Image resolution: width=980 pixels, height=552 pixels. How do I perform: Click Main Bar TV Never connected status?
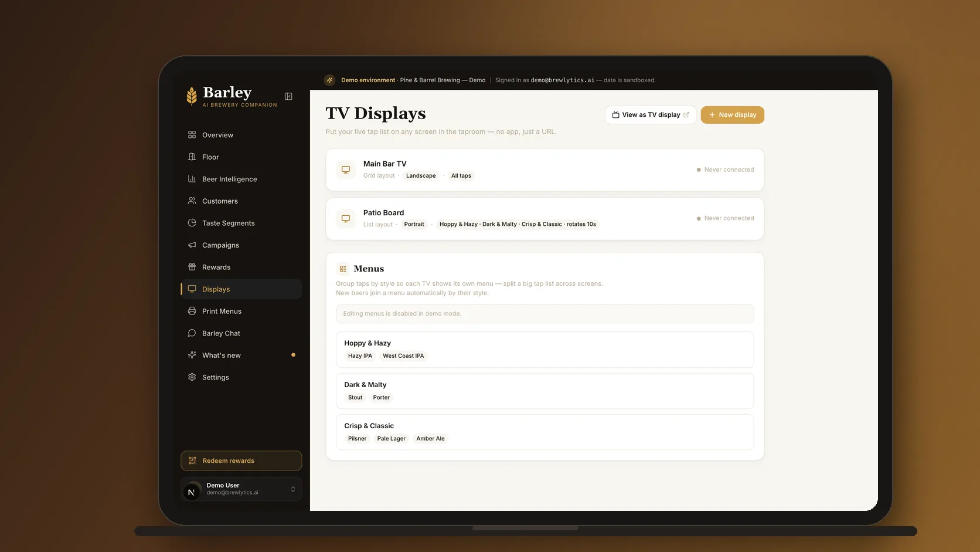click(x=725, y=170)
